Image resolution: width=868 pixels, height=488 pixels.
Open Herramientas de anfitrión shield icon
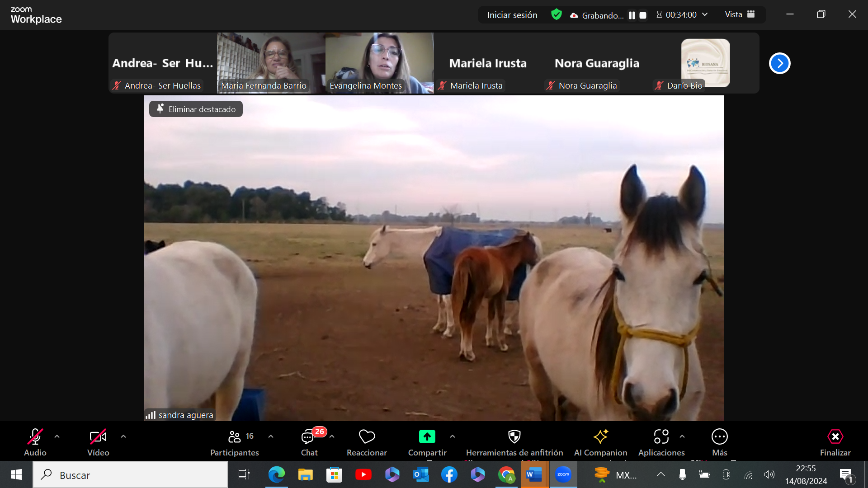point(514,437)
